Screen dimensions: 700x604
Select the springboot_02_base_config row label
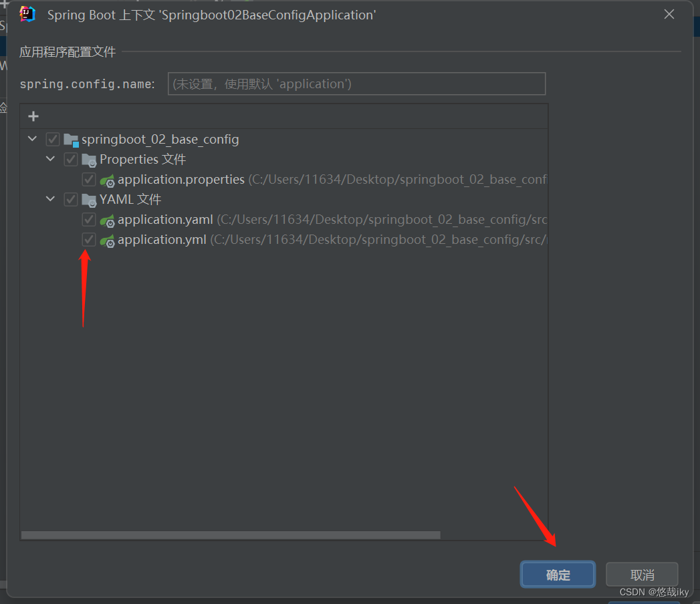pyautogui.click(x=160, y=140)
